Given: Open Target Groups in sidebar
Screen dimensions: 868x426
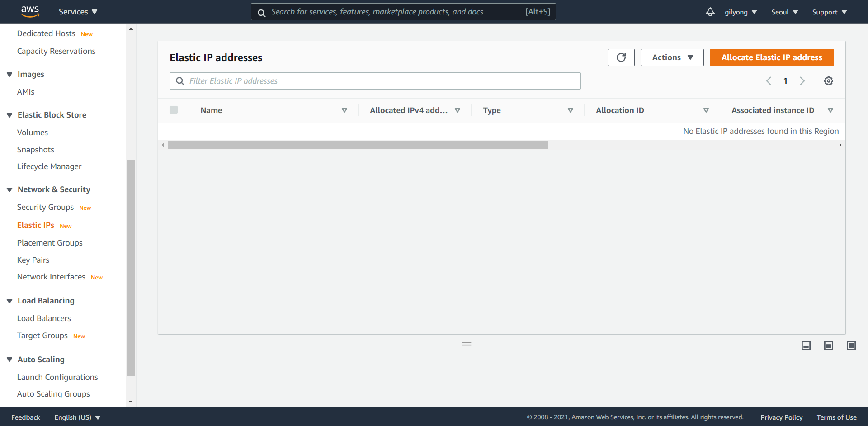Looking at the screenshot, I should click(42, 336).
